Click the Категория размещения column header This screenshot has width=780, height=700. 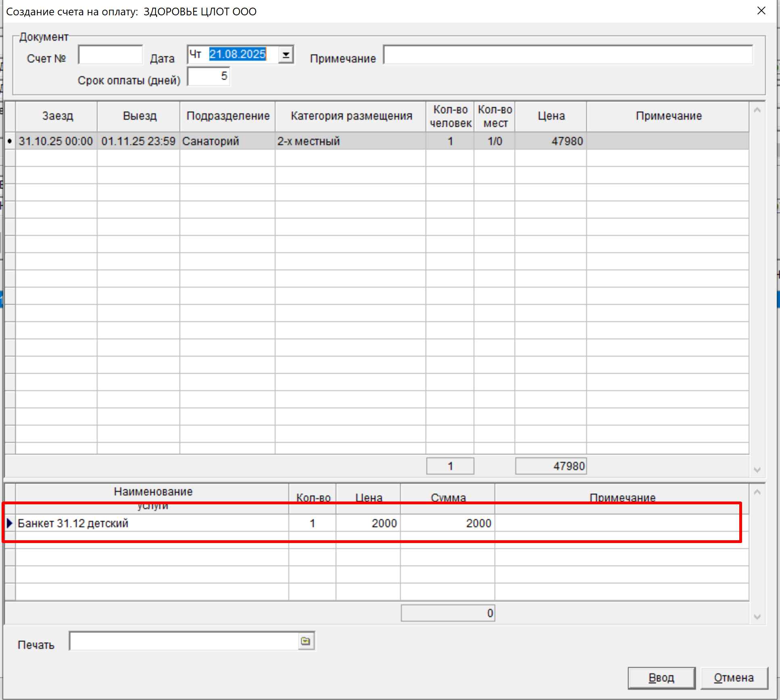pyautogui.click(x=351, y=116)
